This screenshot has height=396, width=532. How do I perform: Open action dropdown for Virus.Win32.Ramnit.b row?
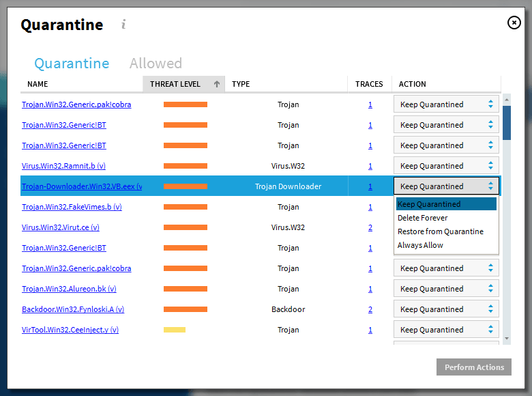click(446, 166)
